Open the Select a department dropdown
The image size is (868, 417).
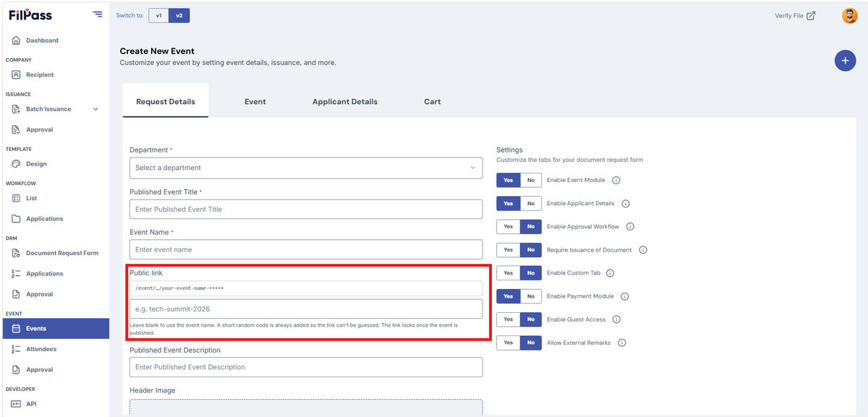(x=306, y=168)
